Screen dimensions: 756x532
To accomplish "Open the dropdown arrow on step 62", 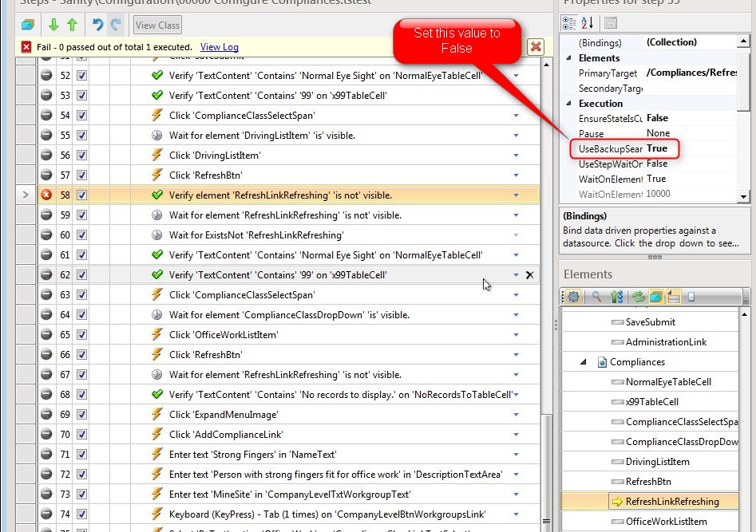I will 516,275.
